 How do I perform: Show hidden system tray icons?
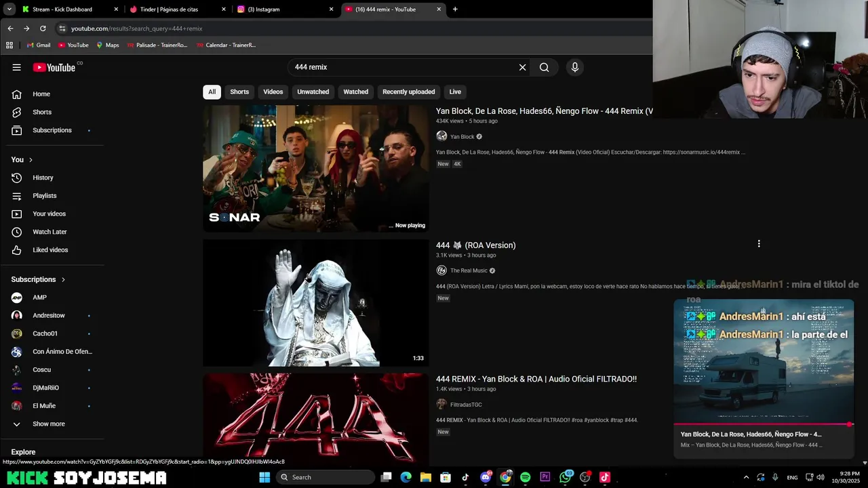[x=746, y=477]
